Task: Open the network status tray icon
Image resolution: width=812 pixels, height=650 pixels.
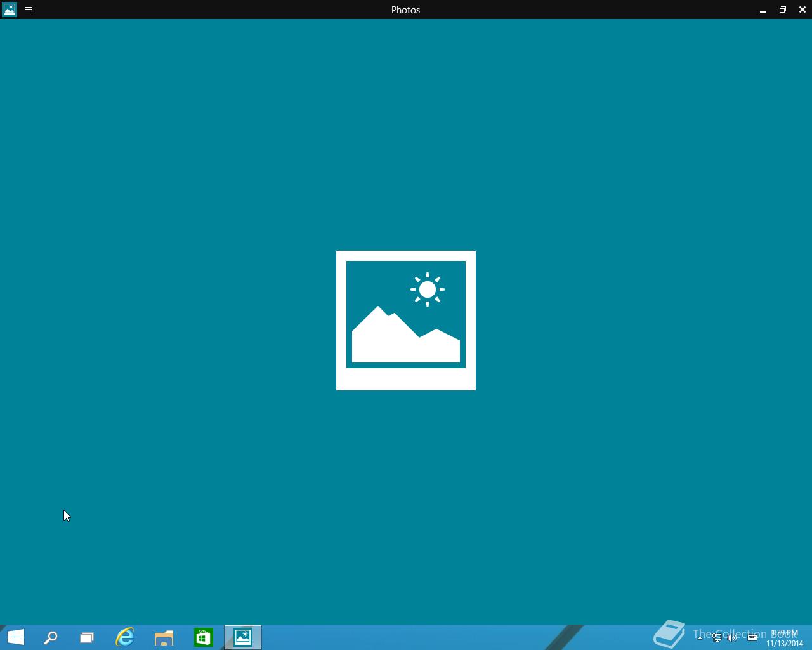Action: coord(716,637)
